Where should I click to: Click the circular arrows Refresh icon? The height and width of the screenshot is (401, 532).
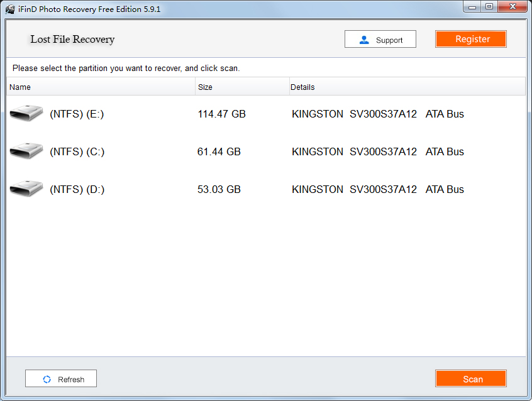click(x=47, y=379)
